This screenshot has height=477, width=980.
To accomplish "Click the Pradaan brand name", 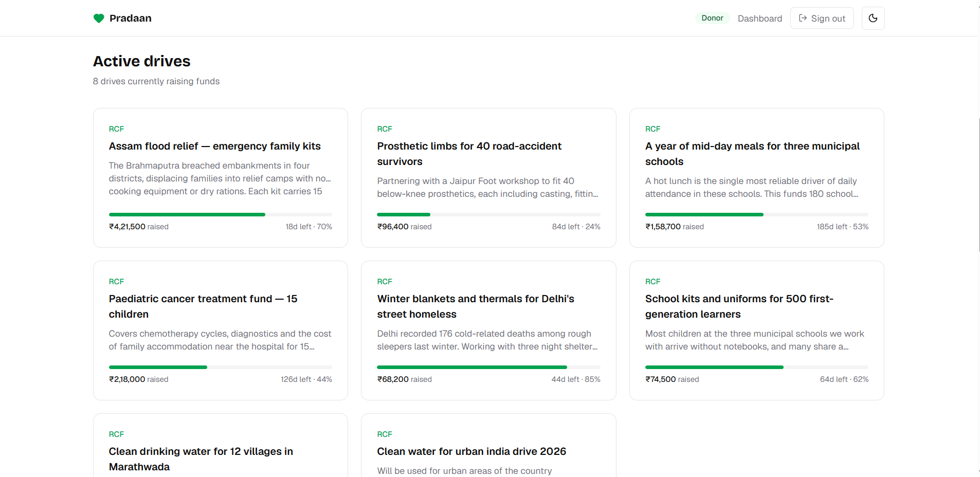I will pyautogui.click(x=131, y=19).
